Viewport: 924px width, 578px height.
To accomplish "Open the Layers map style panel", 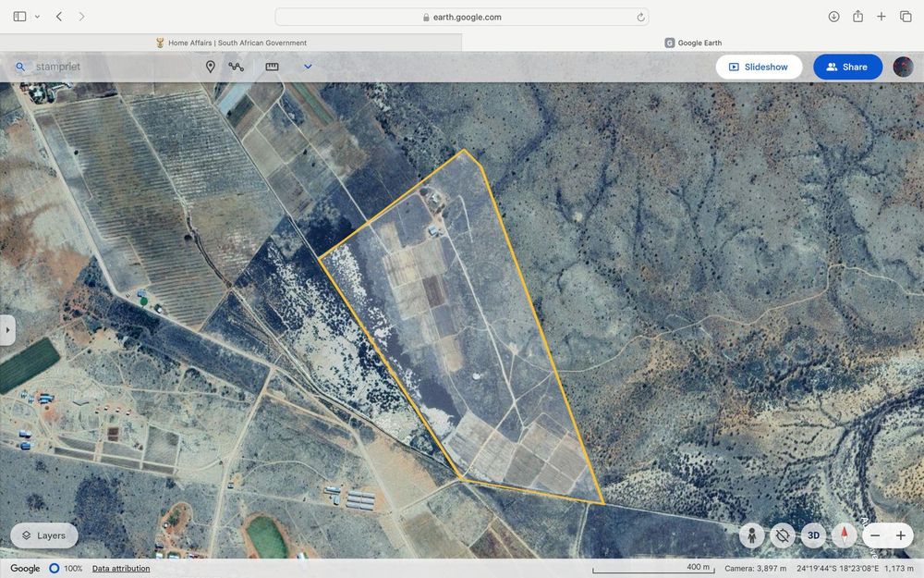I will (x=44, y=535).
